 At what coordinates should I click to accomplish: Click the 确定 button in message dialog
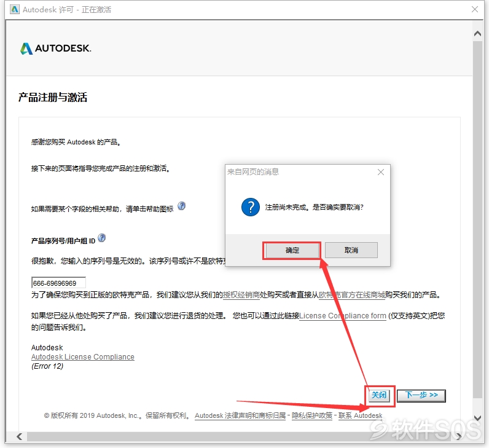[x=292, y=250]
